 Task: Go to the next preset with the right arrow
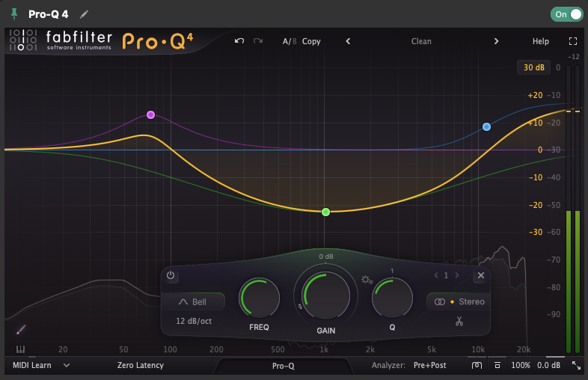(496, 41)
